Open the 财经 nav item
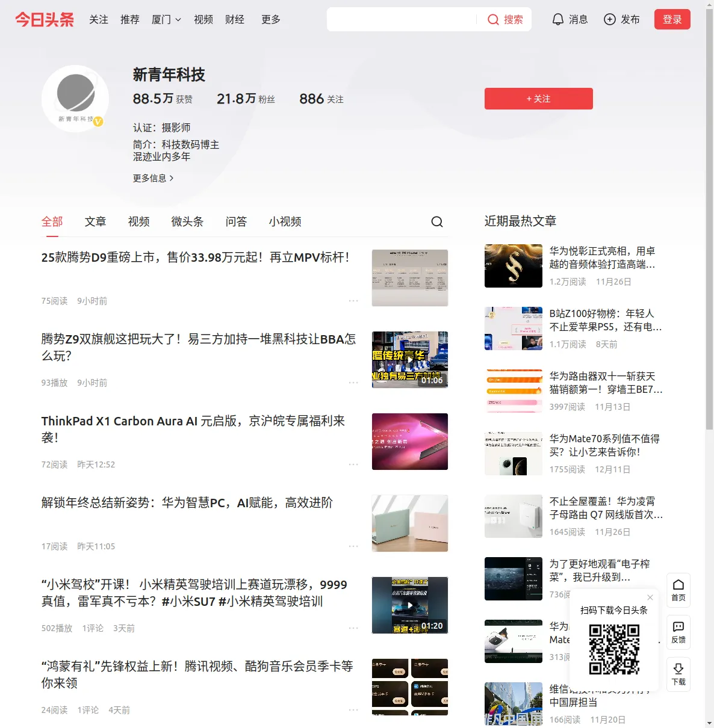Screen dimensions: 714x728 [x=235, y=20]
